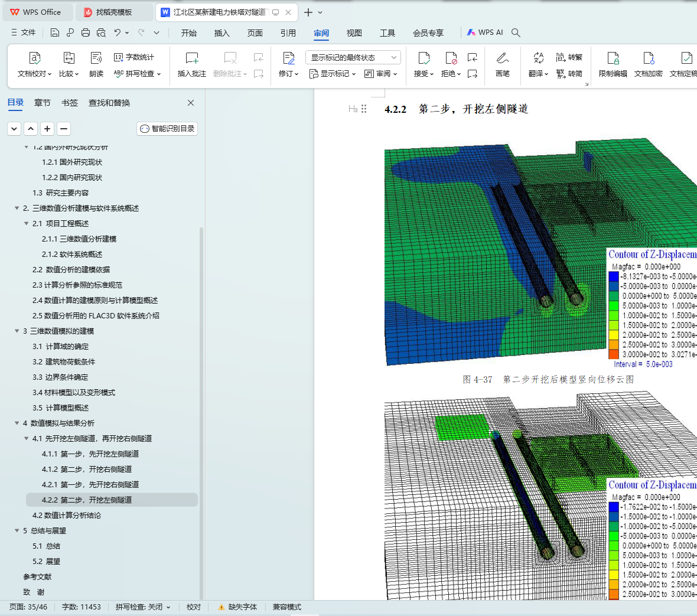Click the 画笔 pen drawing tool
This screenshot has width=697, height=616.
point(503,65)
